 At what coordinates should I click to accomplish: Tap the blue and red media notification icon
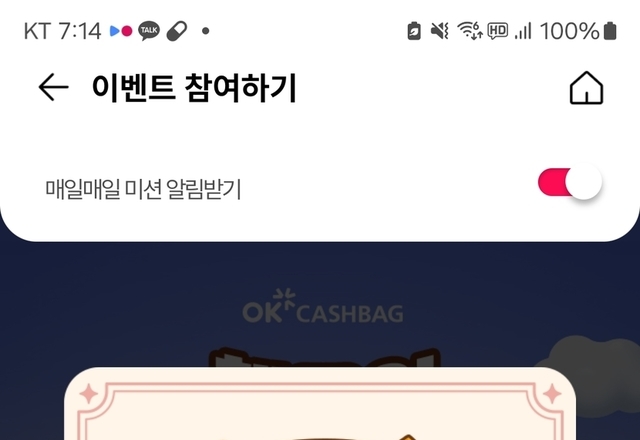(x=121, y=31)
